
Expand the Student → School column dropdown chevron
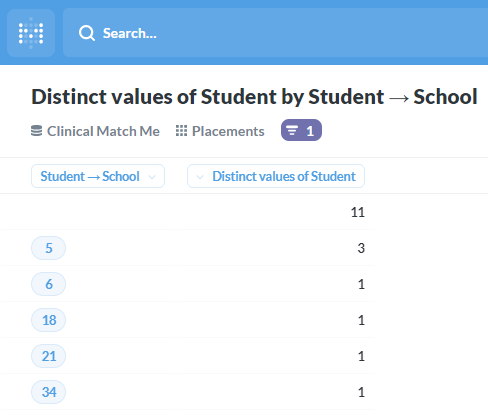point(152,177)
